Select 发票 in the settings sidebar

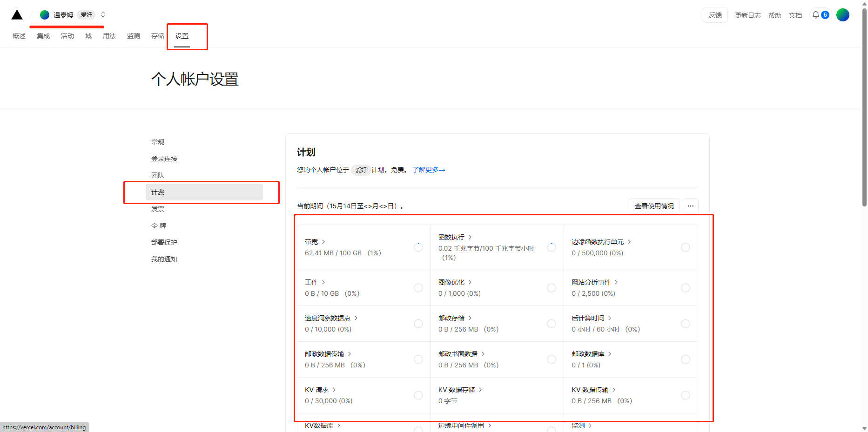coord(157,208)
